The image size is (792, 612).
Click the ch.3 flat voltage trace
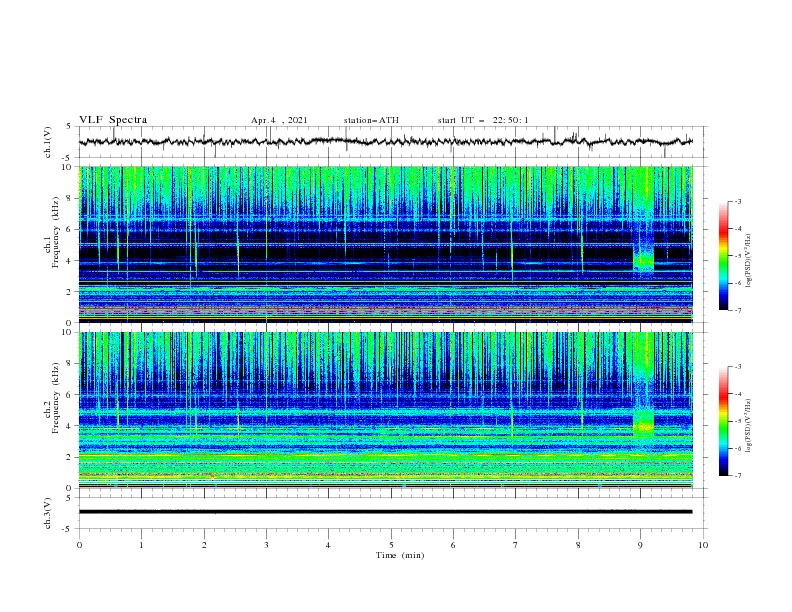[386, 512]
